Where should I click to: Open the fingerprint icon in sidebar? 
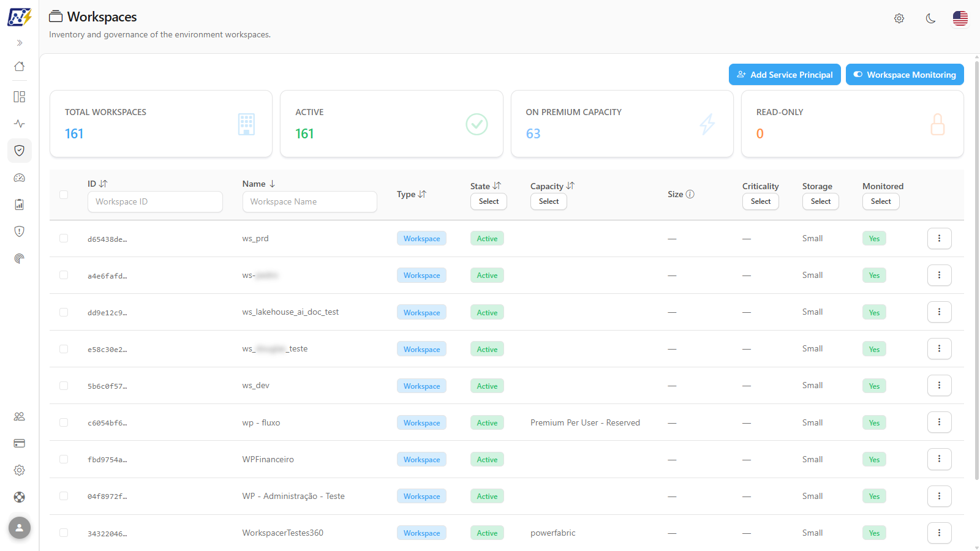pyautogui.click(x=20, y=258)
